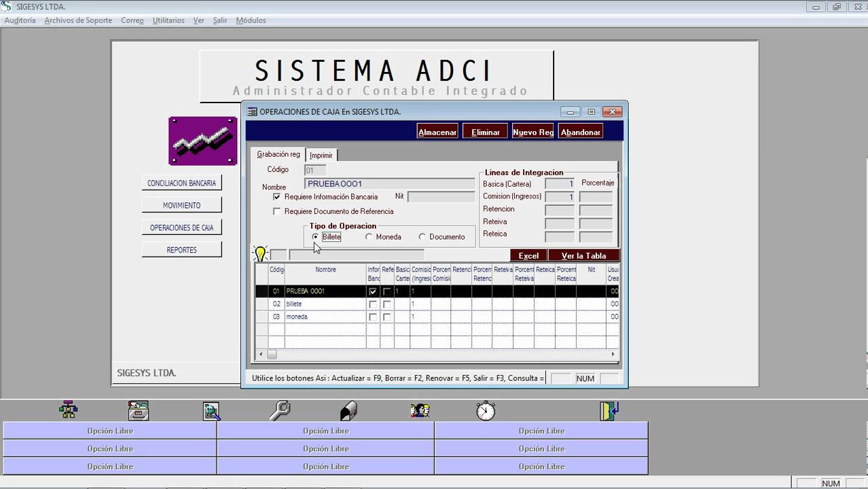Enable Requiere Informacion Bancaria checkbox

pos(276,196)
